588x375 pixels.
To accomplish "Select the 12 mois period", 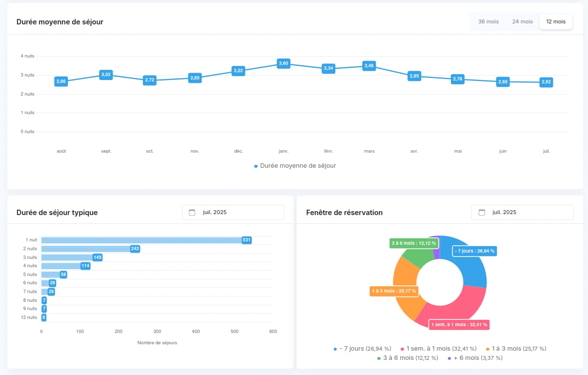I will point(556,21).
